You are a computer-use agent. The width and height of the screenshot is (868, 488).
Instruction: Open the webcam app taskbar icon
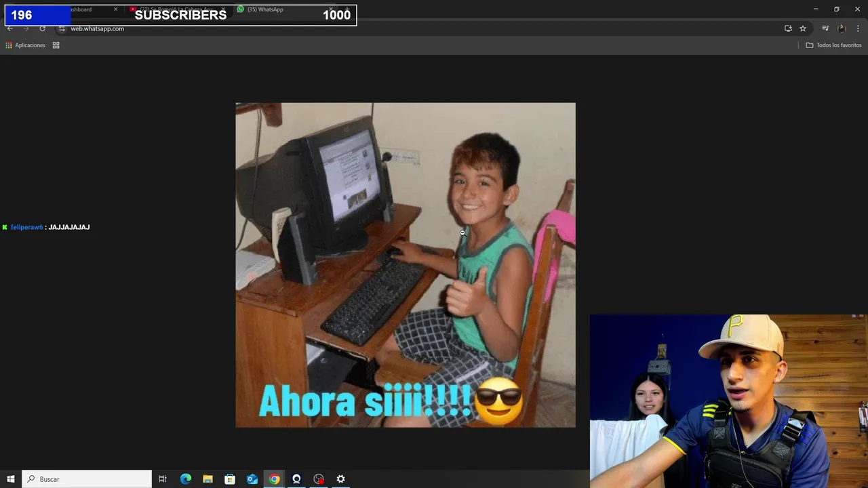point(296,479)
